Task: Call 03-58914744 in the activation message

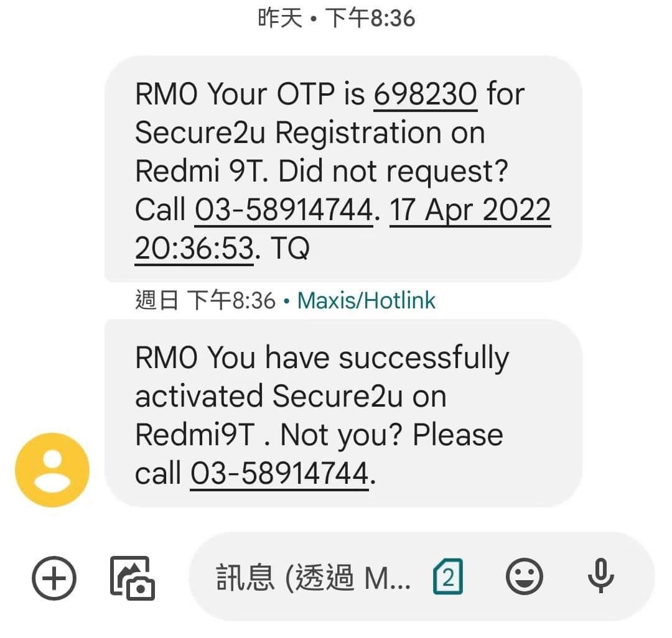Action: pyautogui.click(x=279, y=474)
